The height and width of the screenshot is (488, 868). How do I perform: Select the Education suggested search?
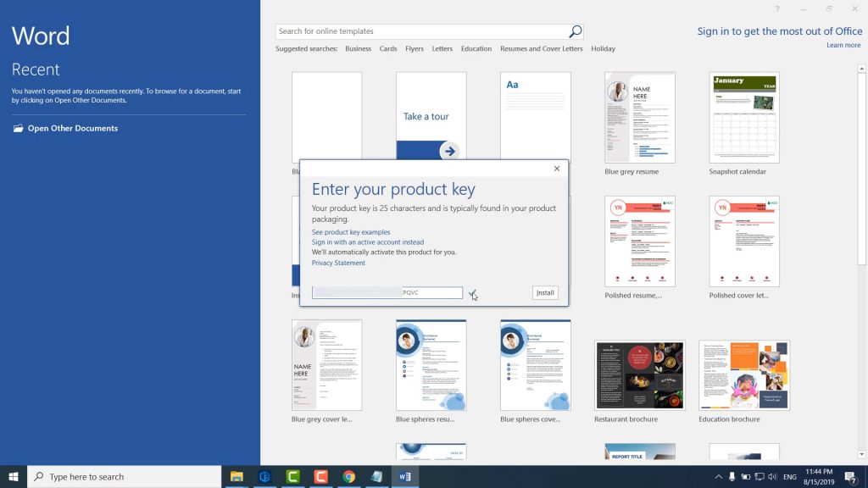click(476, 48)
